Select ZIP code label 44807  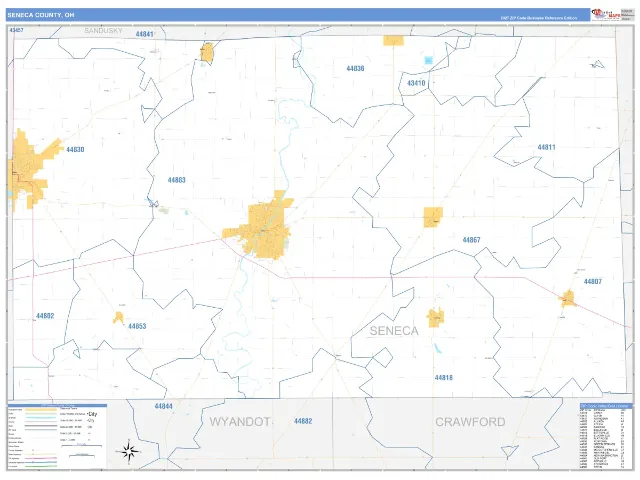593,282
